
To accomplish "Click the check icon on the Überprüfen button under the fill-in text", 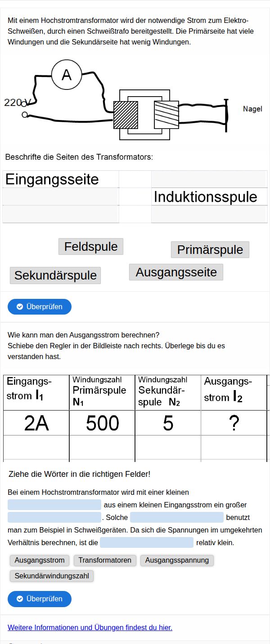I will point(20,599).
